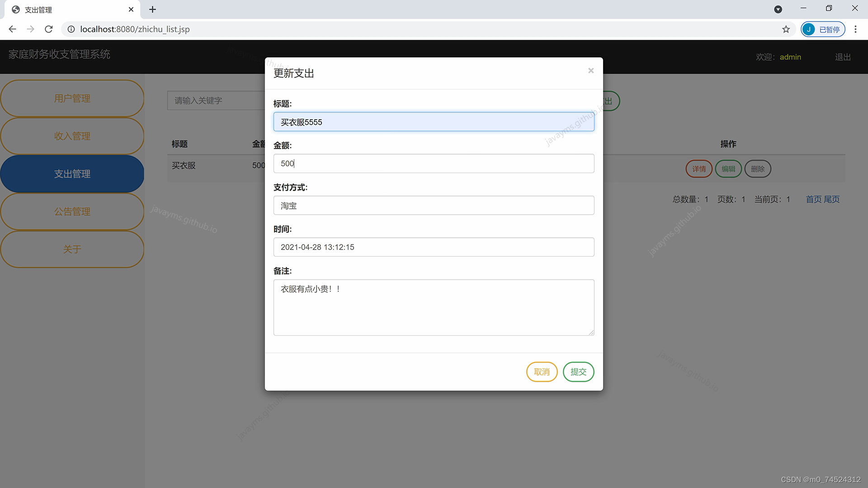Click the 标题 input with 买衣服5555

(434, 122)
